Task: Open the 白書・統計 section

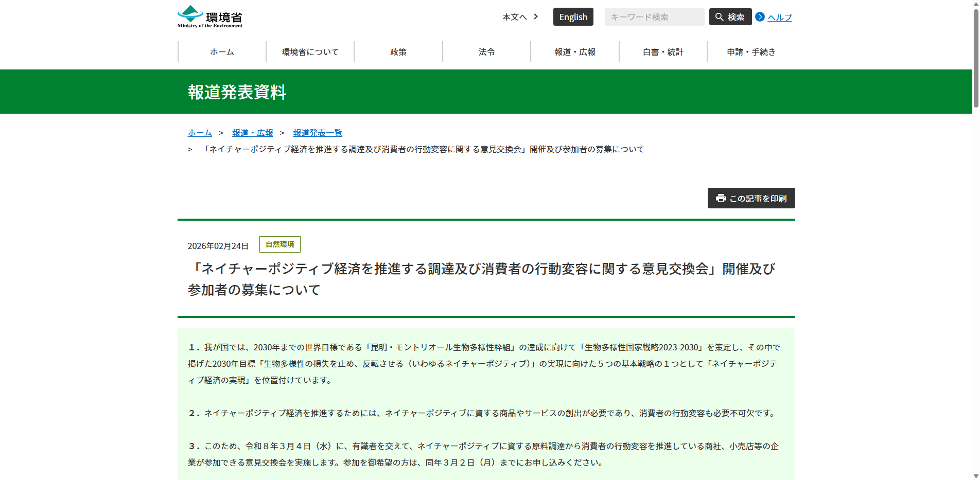Action: [662, 51]
